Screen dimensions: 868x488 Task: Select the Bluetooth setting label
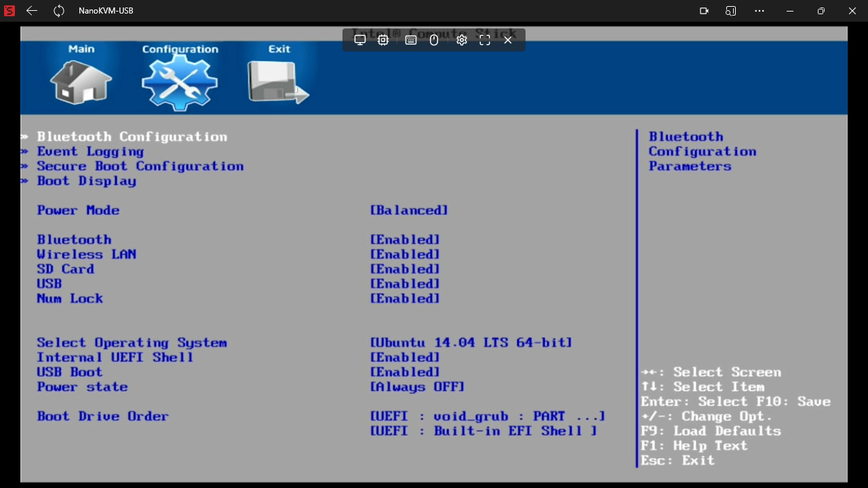tap(74, 240)
